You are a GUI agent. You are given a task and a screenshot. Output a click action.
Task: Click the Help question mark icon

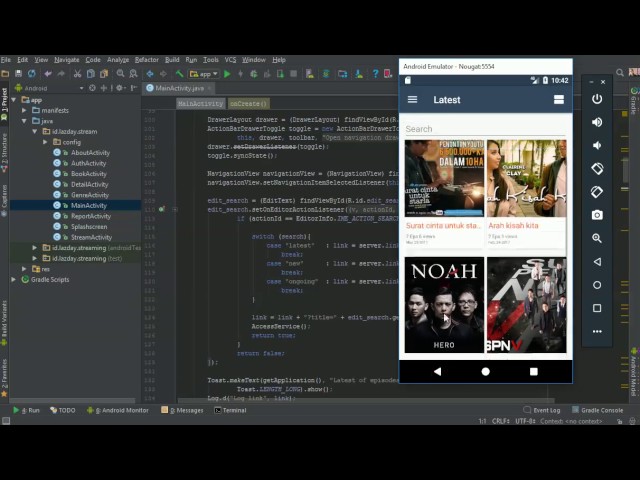coord(375,74)
